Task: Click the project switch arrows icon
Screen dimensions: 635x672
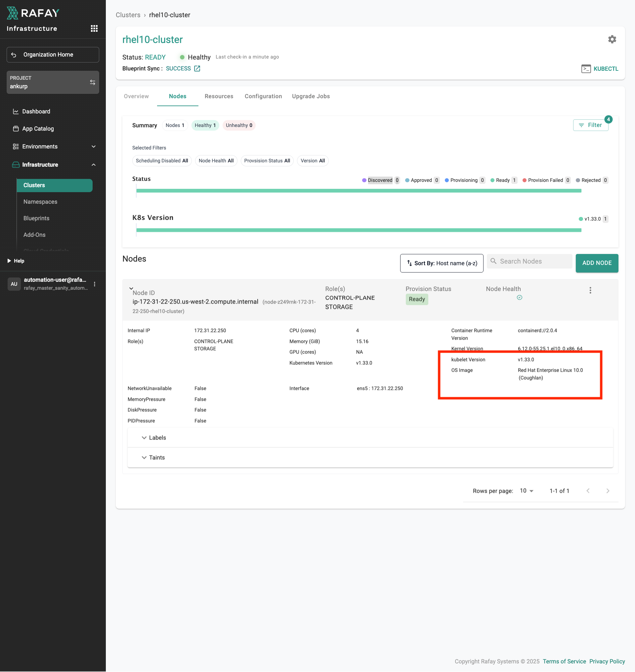Action: 92,82
